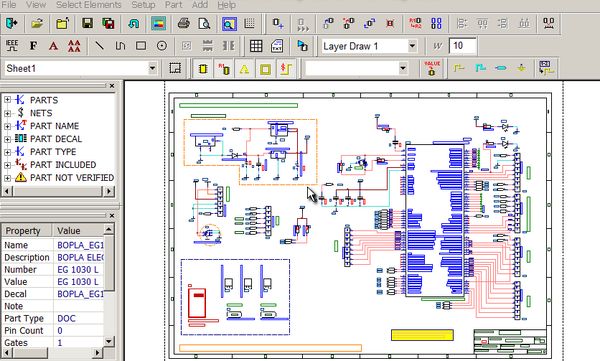
Task: Close the tree browser panel
Action: pyautogui.click(x=112, y=86)
